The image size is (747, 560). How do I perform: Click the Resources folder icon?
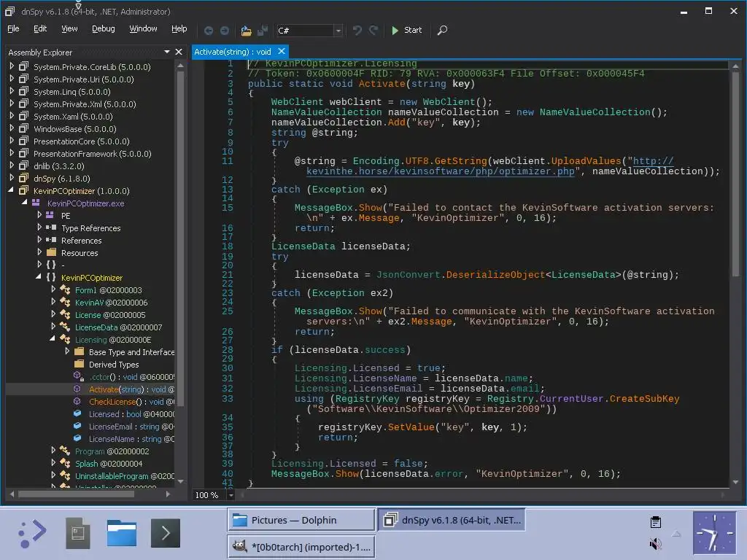pos(52,252)
